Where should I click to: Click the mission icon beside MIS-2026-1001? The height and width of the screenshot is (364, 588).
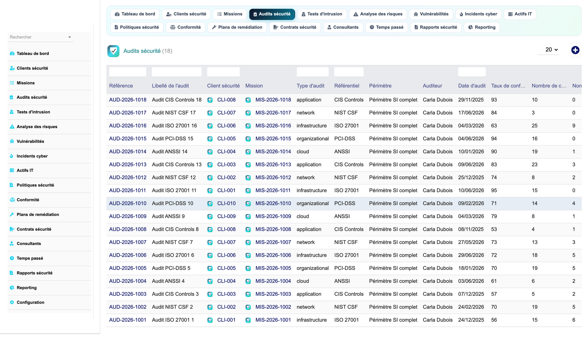click(248, 320)
